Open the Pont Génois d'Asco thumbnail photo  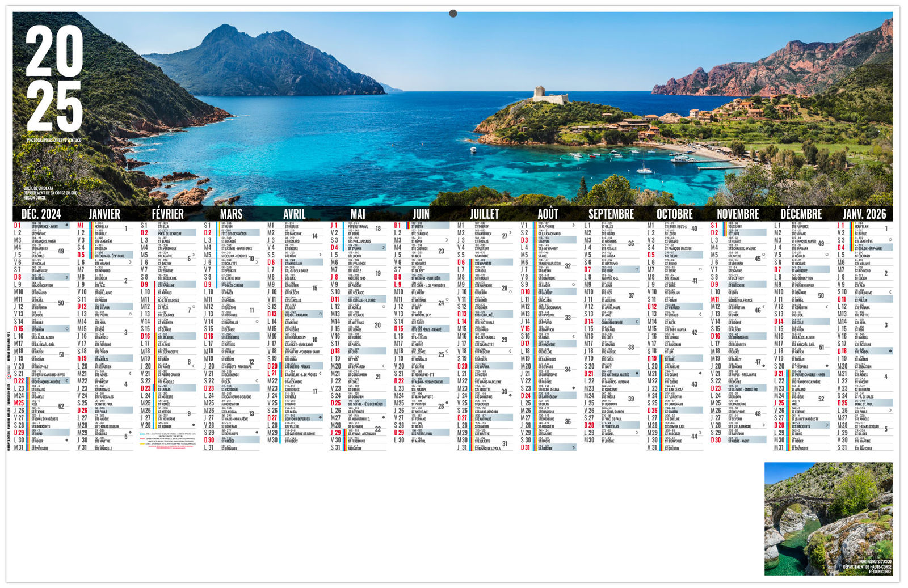coord(828,518)
